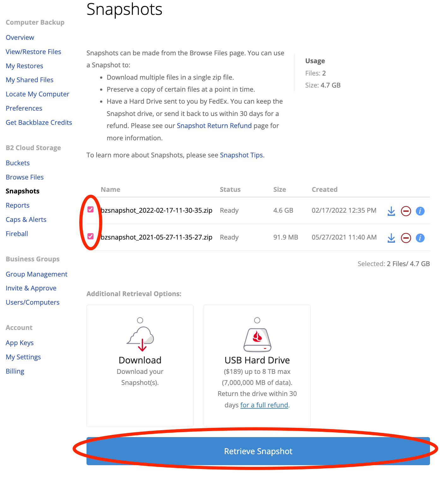This screenshot has height=487, width=448.
Task: Open My Shared Files page
Action: coord(30,80)
